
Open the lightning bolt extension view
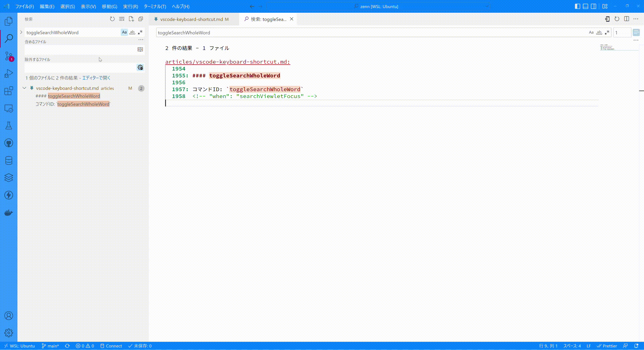click(9, 195)
